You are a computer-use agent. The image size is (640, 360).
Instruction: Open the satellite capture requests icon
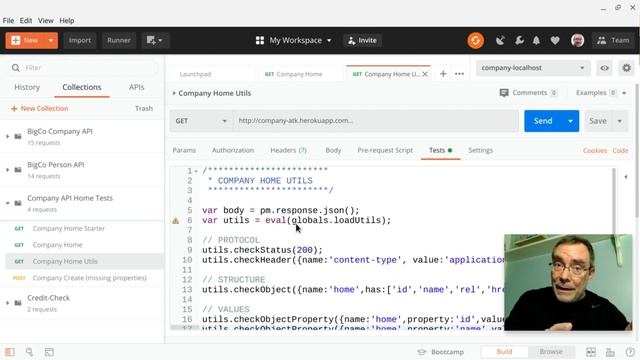500,40
